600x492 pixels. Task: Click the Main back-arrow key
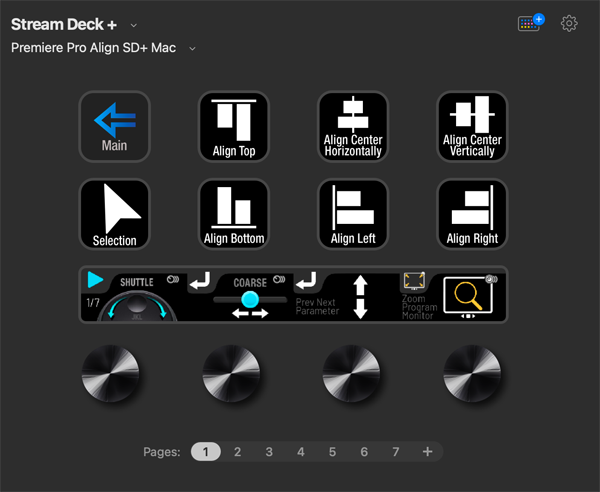[x=114, y=127]
